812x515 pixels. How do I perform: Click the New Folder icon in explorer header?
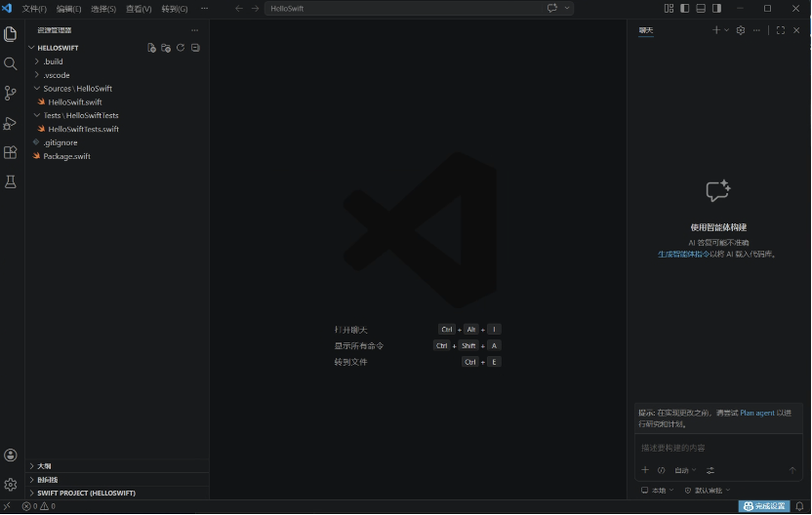pyautogui.click(x=166, y=48)
